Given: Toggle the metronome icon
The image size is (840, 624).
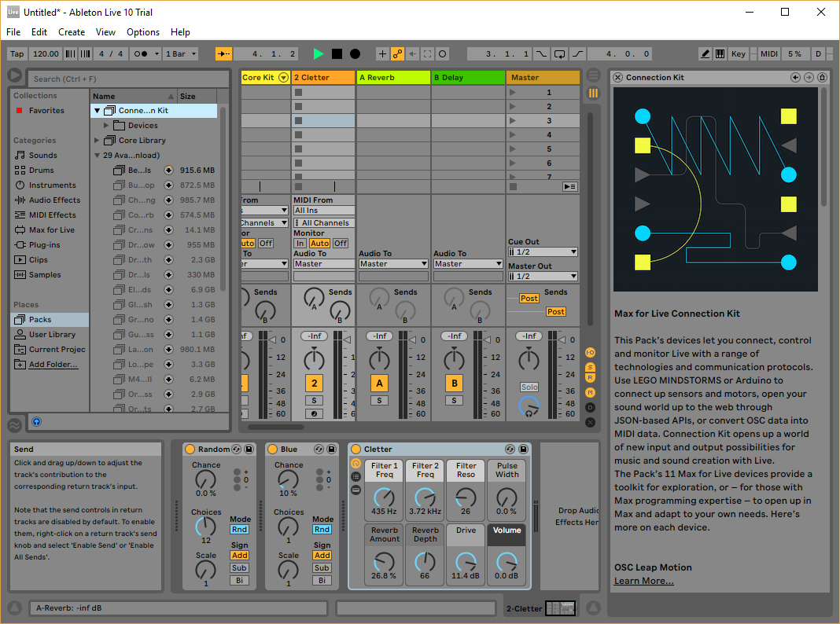Looking at the screenshot, I should pos(141,53).
